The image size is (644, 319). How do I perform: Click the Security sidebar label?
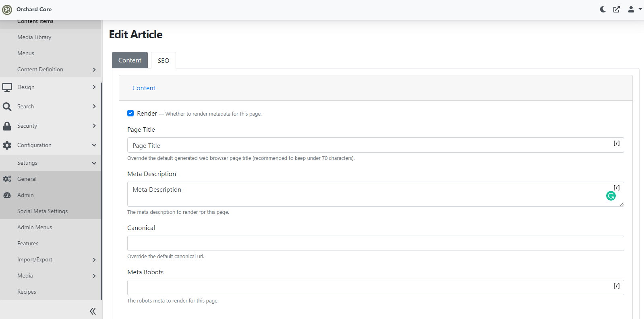pos(27,126)
